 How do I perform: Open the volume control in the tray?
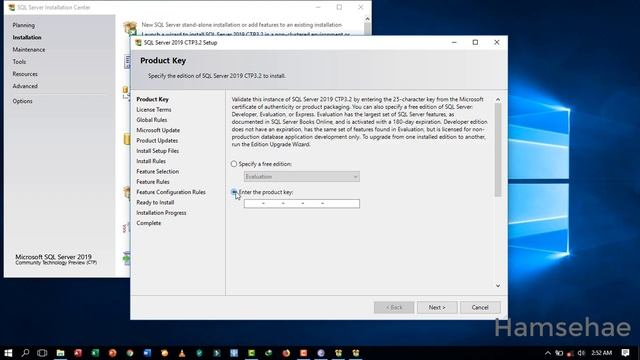coord(581,353)
